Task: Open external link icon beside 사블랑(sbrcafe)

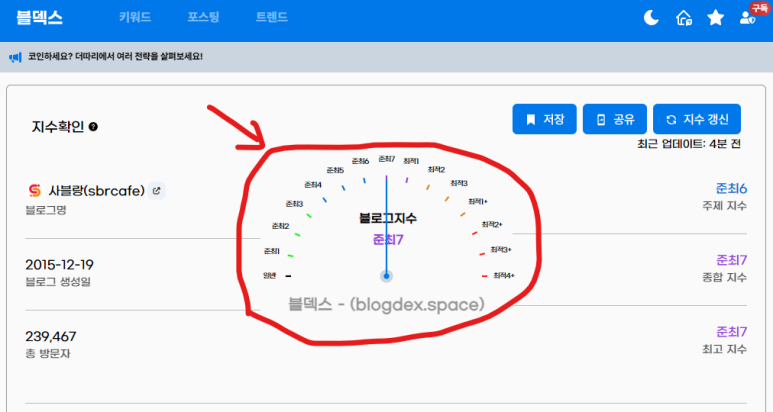Action: pyautogui.click(x=157, y=191)
